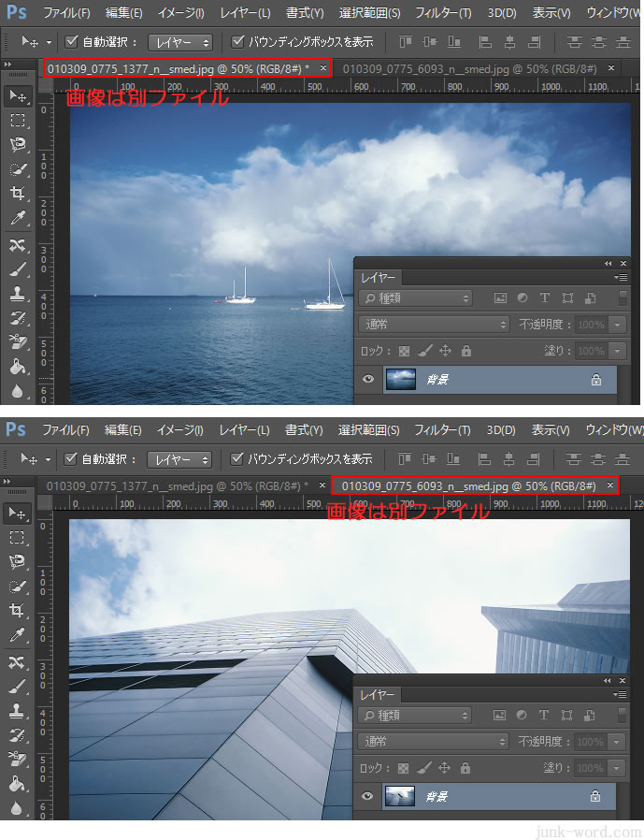644x840 pixels.
Task: Switch to 6093_n_smed.jpg tab in yacht-image window
Action: (469, 68)
